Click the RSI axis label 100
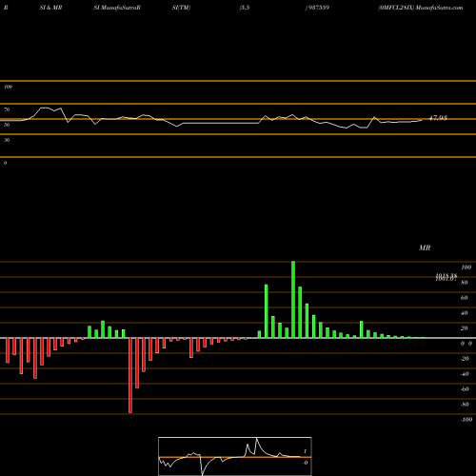 (x=8, y=87)
